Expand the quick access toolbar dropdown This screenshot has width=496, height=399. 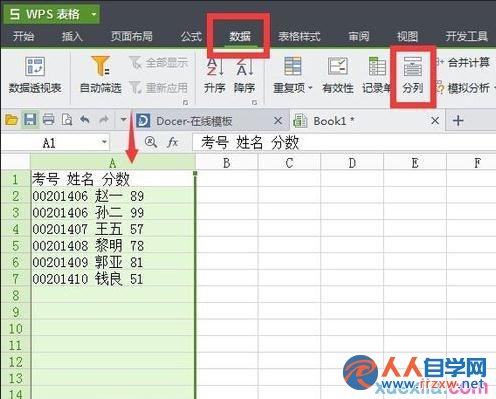[123, 120]
